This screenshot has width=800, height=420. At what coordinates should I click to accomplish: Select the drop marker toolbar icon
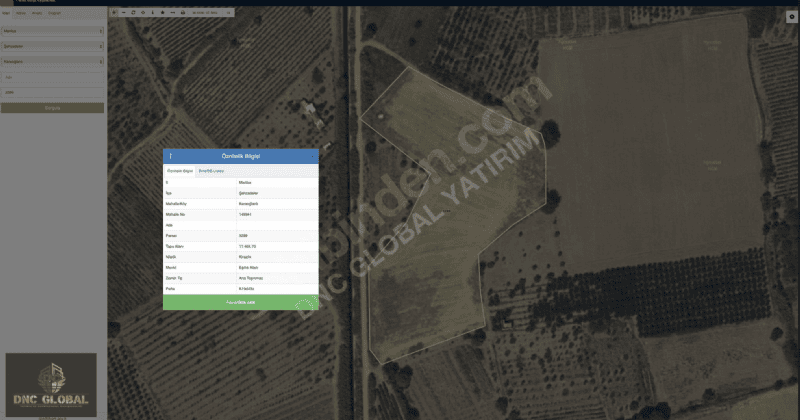pos(163,12)
